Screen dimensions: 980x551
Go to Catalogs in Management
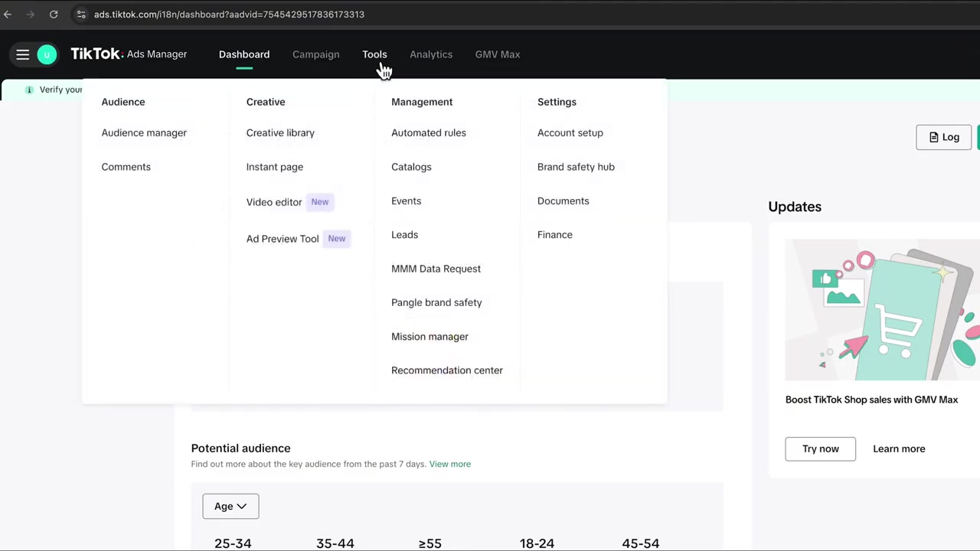click(x=411, y=167)
